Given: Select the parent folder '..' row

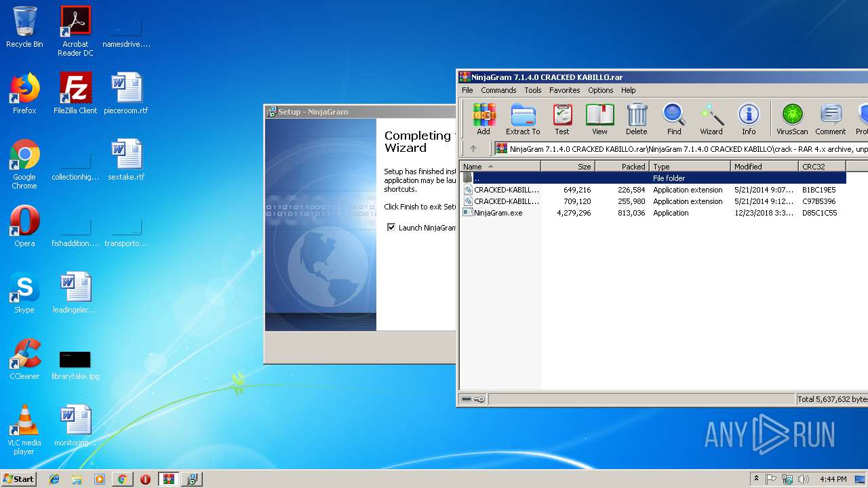Looking at the screenshot, I should tap(654, 178).
